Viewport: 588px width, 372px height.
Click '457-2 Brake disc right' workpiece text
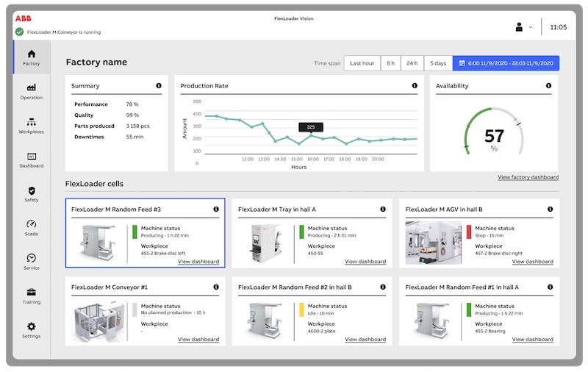pyautogui.click(x=499, y=253)
